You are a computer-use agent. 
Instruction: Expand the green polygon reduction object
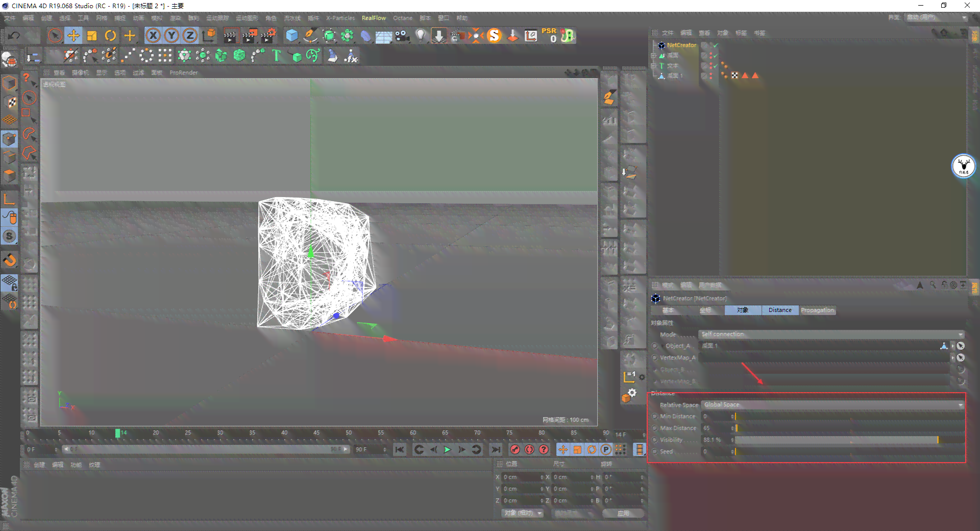[x=653, y=55]
